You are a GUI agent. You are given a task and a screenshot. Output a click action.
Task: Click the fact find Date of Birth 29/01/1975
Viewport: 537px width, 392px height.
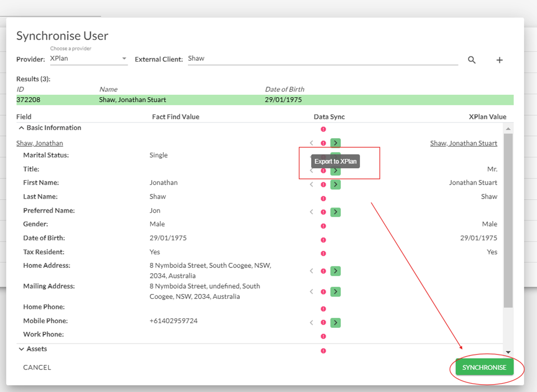168,238
